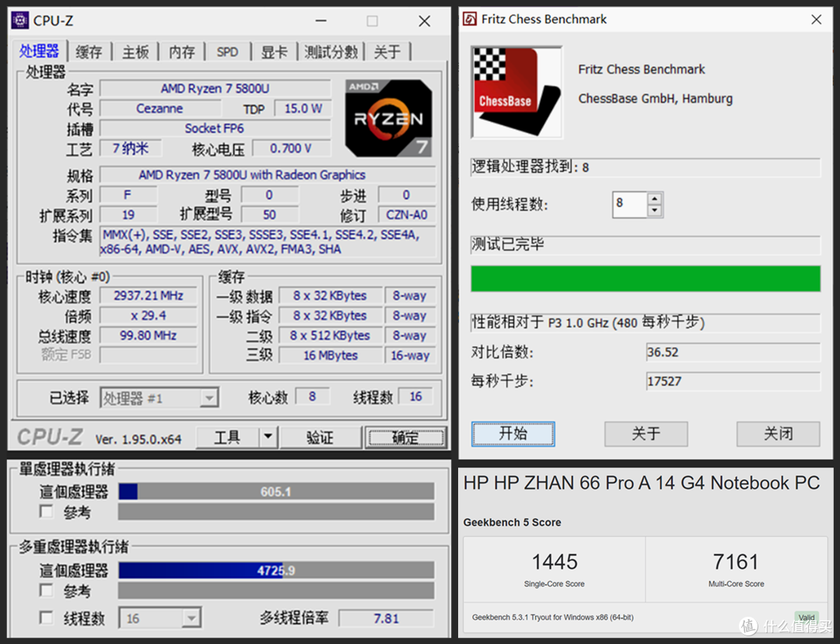Screen dimensions: 840x644
Task: Open the 显卡 tab
Action: pos(274,52)
